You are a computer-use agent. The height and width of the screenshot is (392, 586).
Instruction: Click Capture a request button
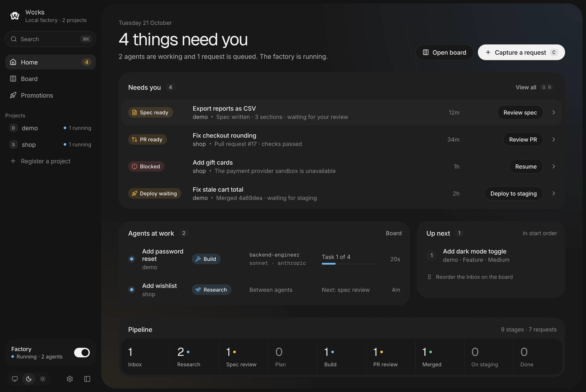tap(521, 52)
